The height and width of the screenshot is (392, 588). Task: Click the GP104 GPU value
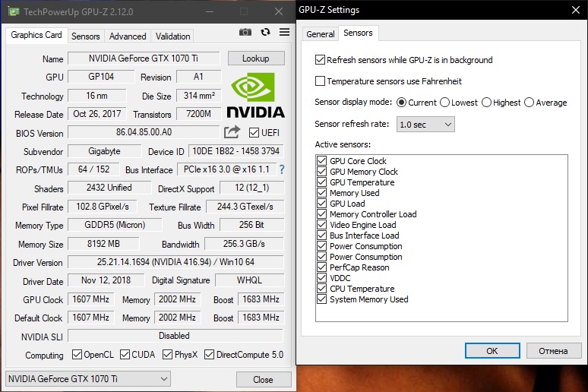[x=101, y=77]
